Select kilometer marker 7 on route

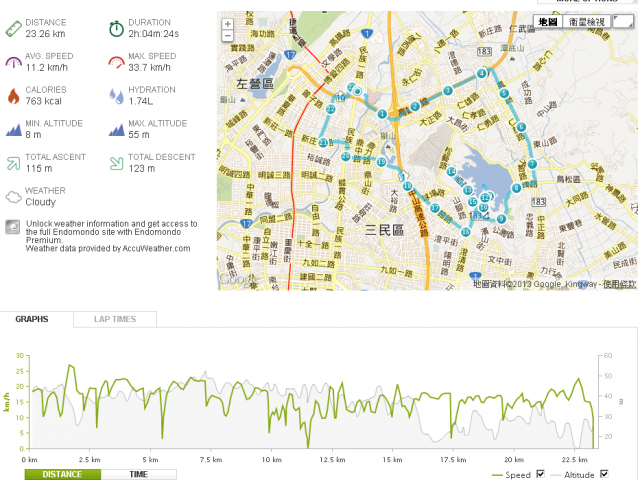click(x=532, y=164)
